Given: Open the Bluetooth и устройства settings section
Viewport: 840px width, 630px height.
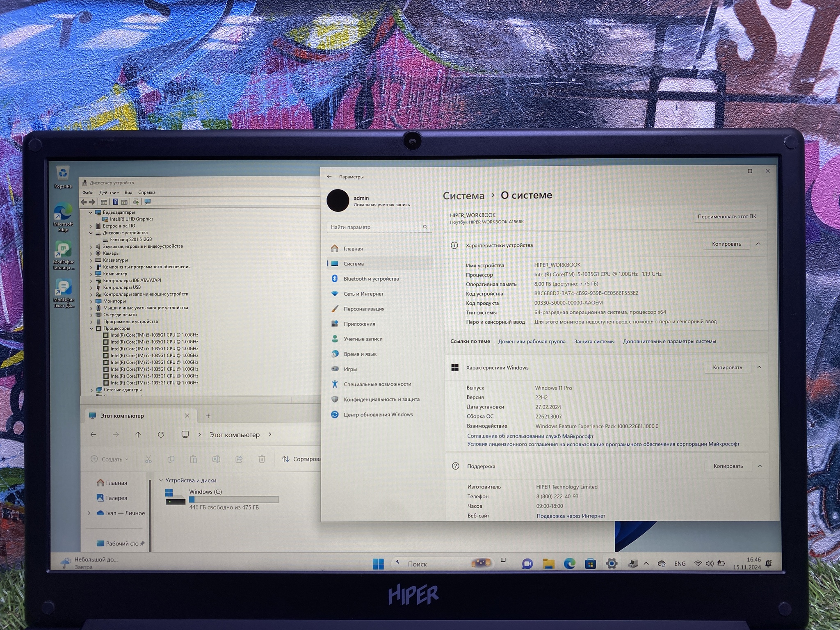Looking at the screenshot, I should pos(371,279).
